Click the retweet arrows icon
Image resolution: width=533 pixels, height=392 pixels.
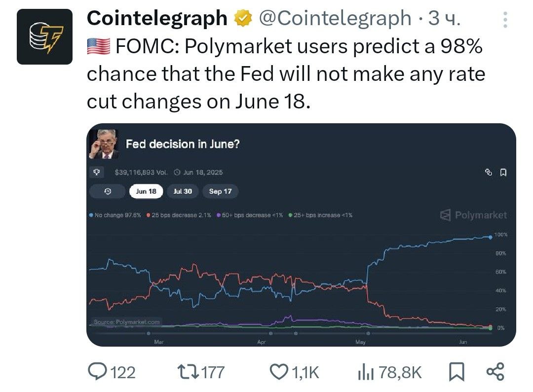pyautogui.click(x=188, y=372)
